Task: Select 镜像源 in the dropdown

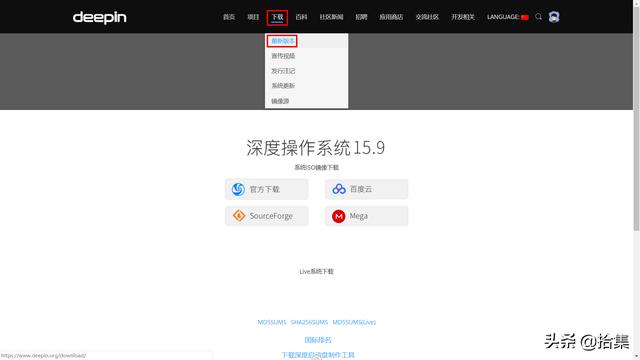Action: pyautogui.click(x=307, y=101)
